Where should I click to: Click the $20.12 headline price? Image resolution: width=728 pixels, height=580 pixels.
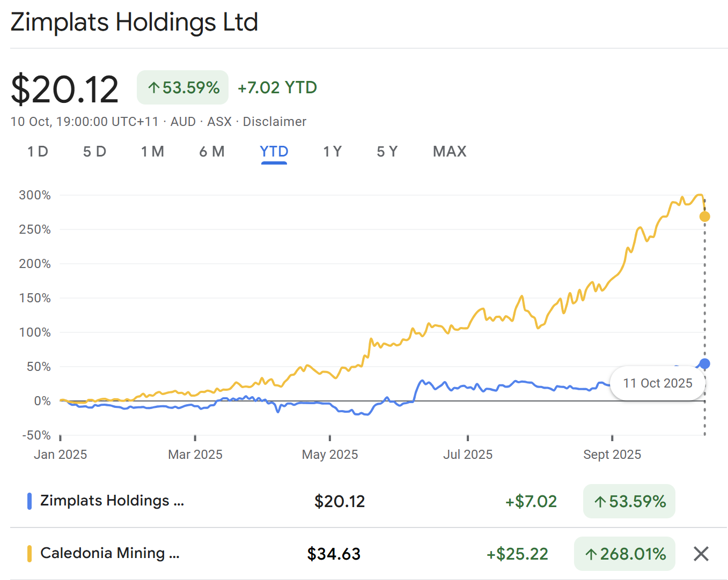pos(64,90)
